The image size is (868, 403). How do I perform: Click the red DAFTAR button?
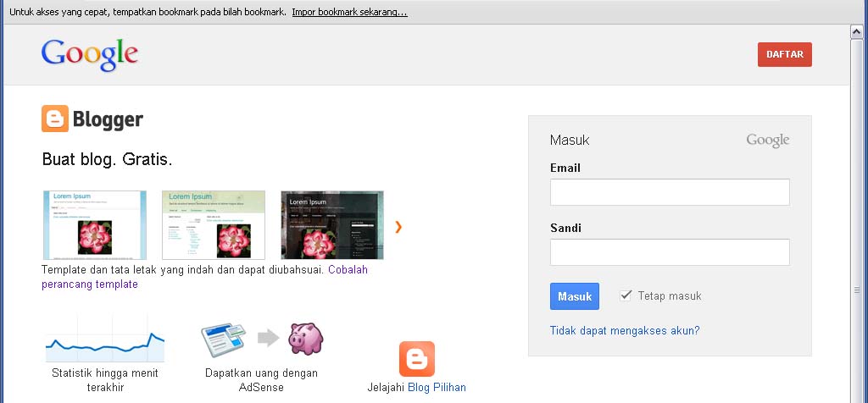coord(784,55)
